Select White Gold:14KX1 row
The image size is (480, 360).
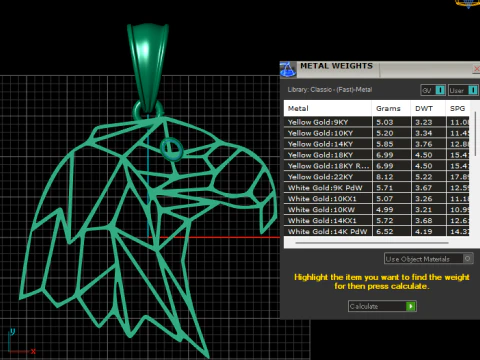click(x=377, y=220)
